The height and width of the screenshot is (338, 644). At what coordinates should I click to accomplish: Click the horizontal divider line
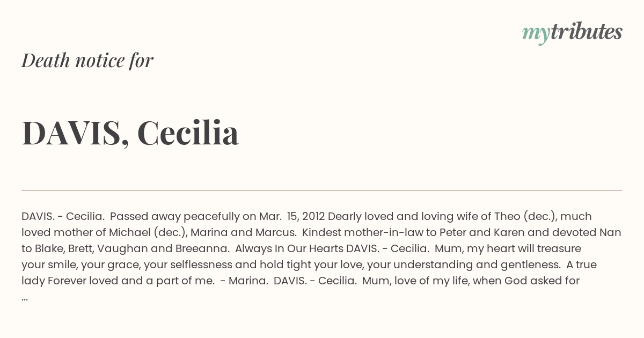[x=322, y=190]
